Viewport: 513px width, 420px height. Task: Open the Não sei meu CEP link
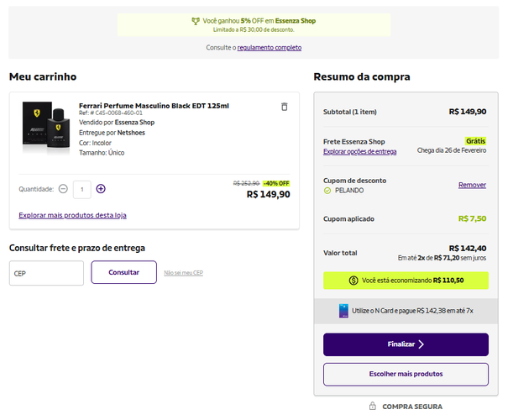tap(183, 273)
